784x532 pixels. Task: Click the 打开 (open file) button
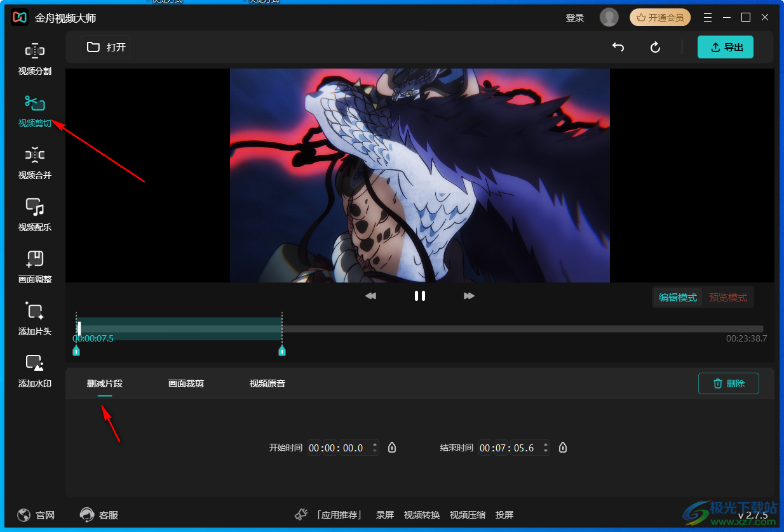pos(105,47)
